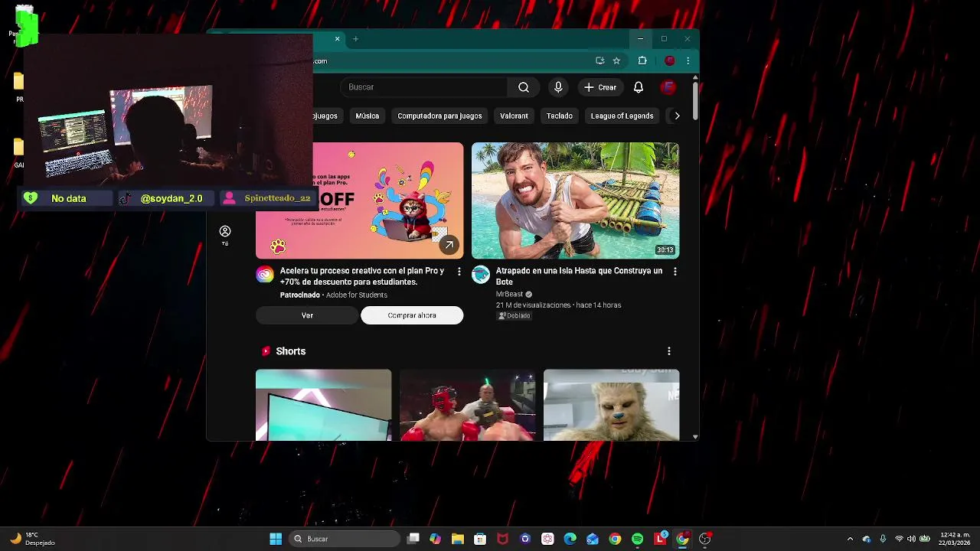
Task: Activate voice search microphone in YouTube
Action: tap(558, 87)
